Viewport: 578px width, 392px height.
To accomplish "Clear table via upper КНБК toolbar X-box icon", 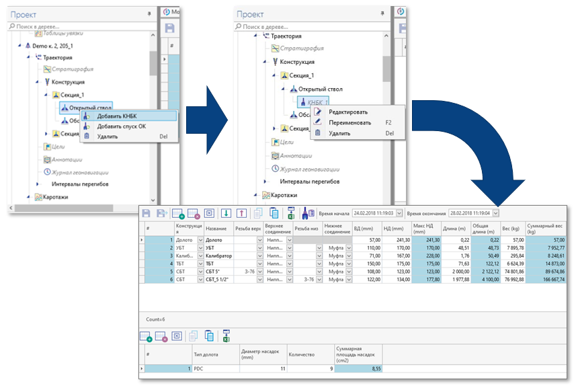I will [x=209, y=213].
